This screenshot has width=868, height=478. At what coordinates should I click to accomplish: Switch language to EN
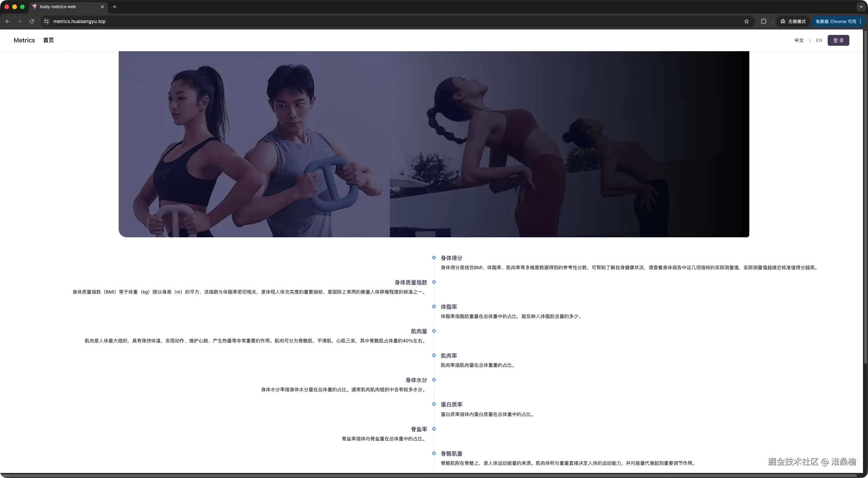819,40
